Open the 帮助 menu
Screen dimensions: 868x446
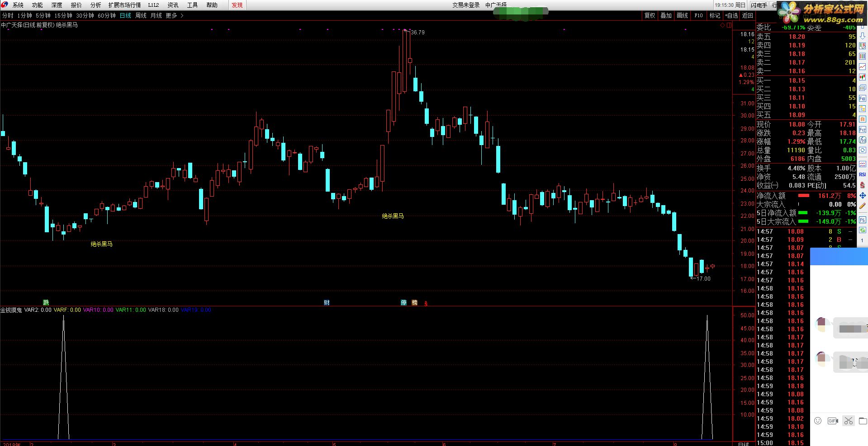212,5
